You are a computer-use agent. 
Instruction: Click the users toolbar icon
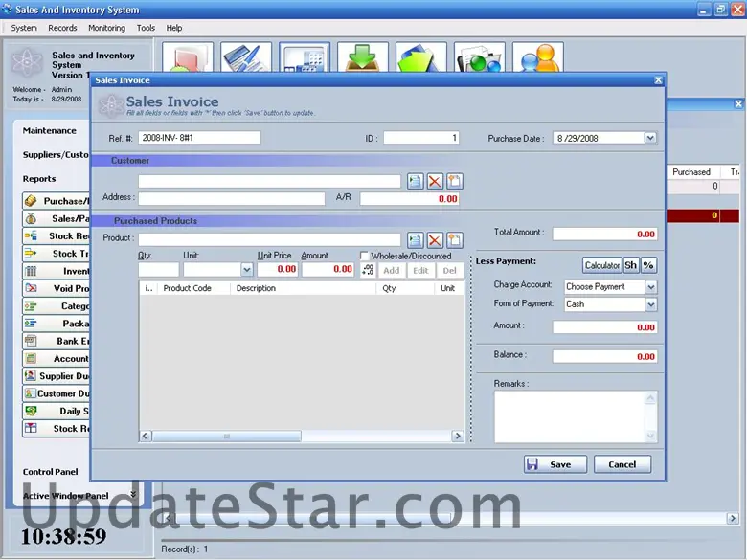[x=538, y=57]
